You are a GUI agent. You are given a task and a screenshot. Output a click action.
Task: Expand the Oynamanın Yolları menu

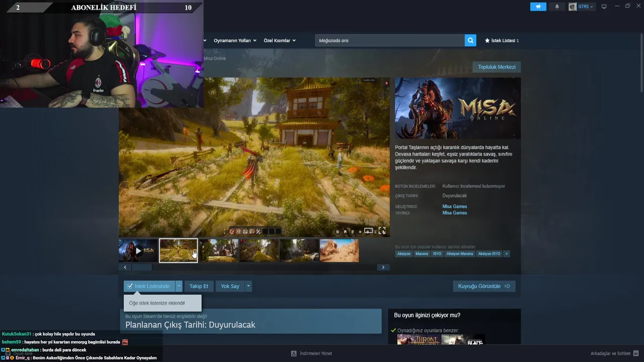click(235, 40)
